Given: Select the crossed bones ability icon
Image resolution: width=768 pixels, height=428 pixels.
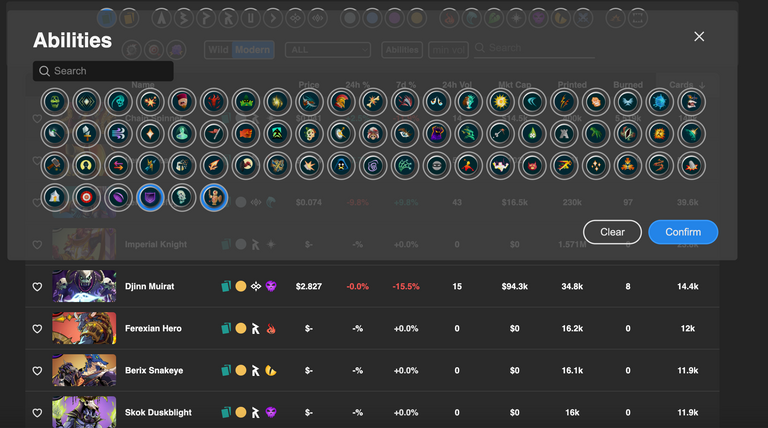Looking at the screenshot, I should [373, 102].
